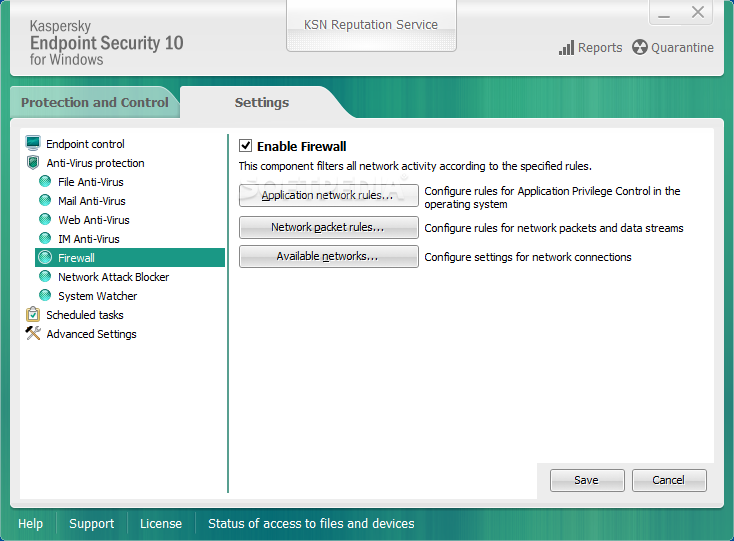Select Anti-Virus protection in the tree
This screenshot has width=734, height=541.
pyautogui.click(x=95, y=163)
